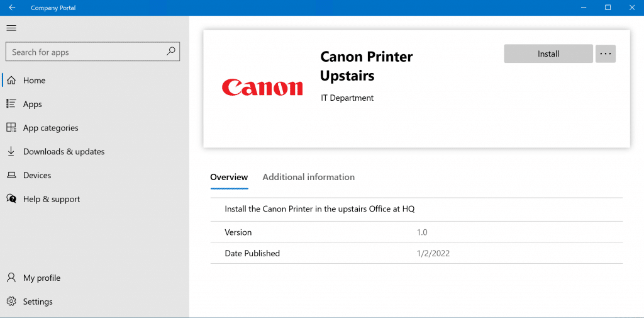This screenshot has height=318, width=644.
Task: Maximize the Company Portal window
Action: click(608, 8)
